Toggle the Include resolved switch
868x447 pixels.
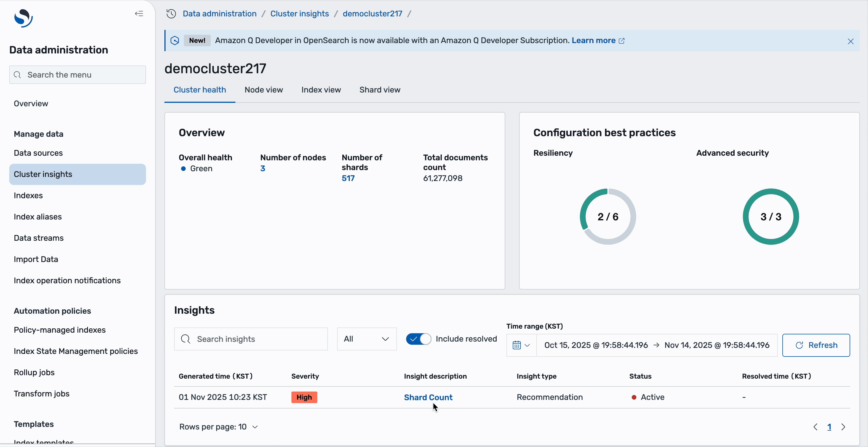tap(418, 338)
